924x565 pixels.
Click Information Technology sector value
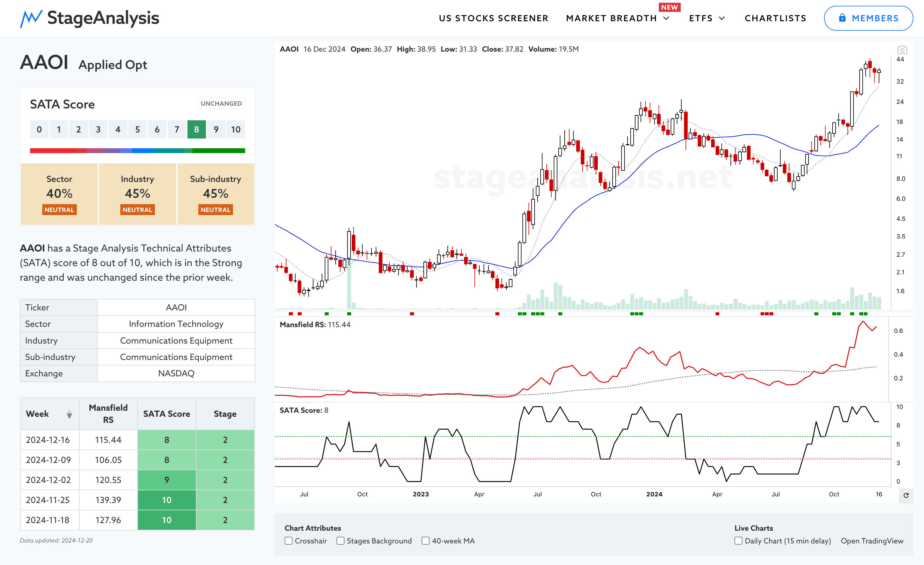[x=176, y=324]
